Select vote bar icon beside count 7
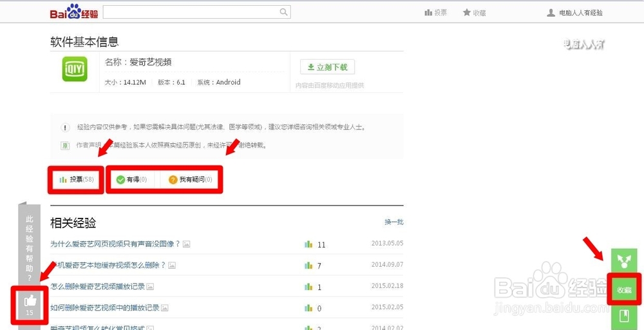Screen dimensions: 644x330 (x=308, y=266)
